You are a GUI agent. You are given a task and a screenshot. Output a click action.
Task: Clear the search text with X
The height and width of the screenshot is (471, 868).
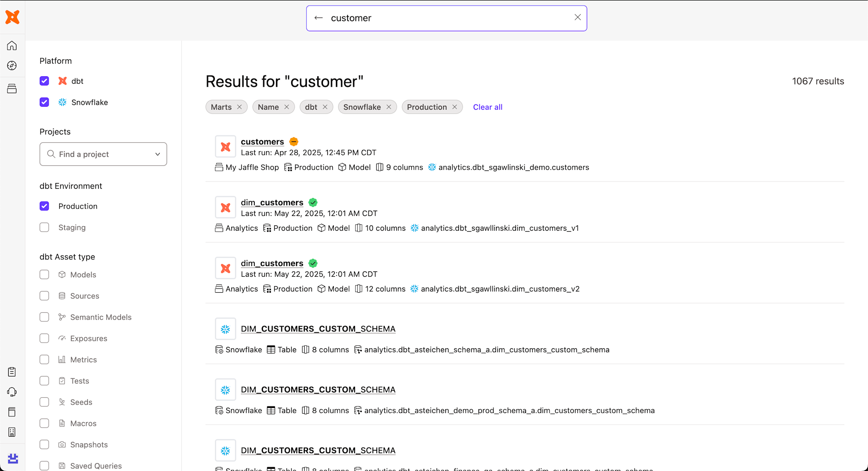click(x=578, y=17)
